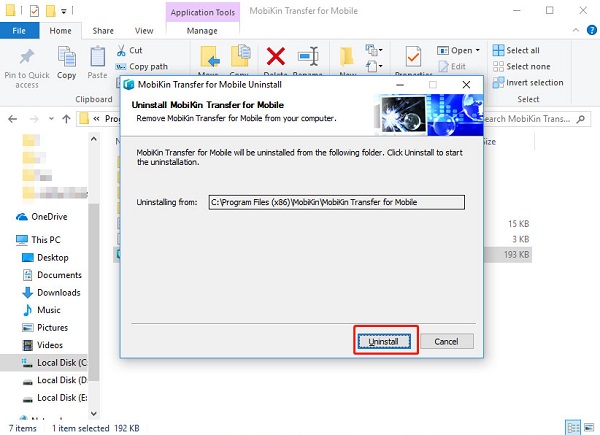
Task: Click the red Delete X icon
Action: click(x=276, y=56)
